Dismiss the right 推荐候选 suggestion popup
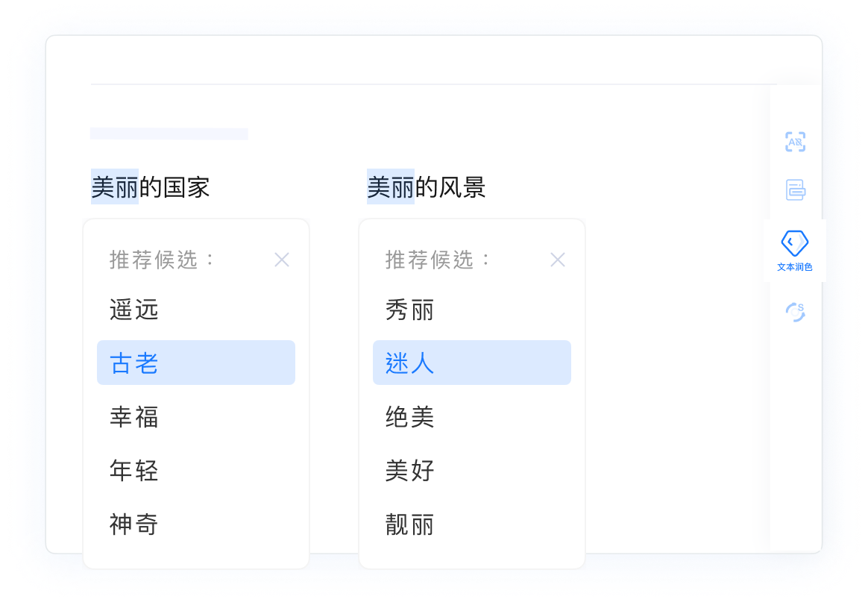This screenshot has height=605, width=868. pyautogui.click(x=558, y=260)
